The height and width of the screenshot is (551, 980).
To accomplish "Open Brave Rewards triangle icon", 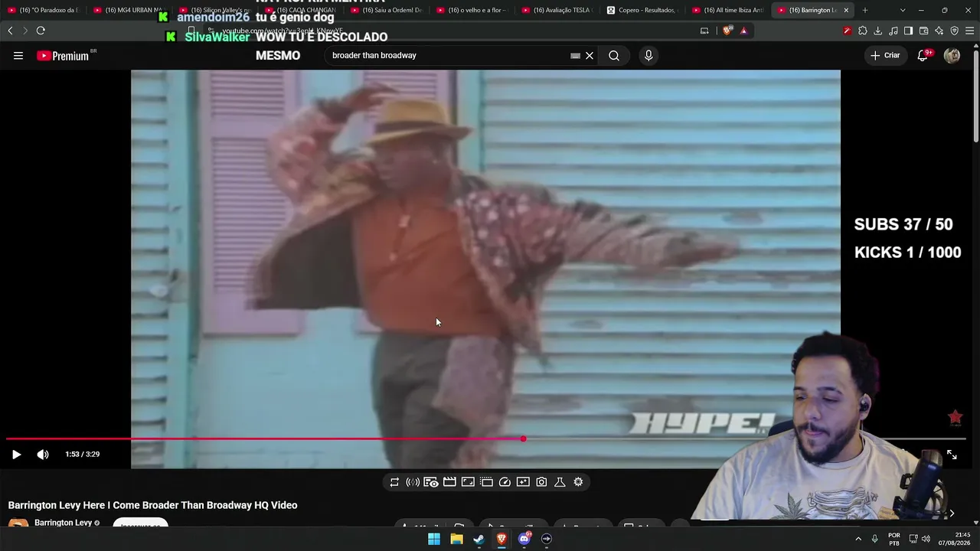I will (743, 31).
